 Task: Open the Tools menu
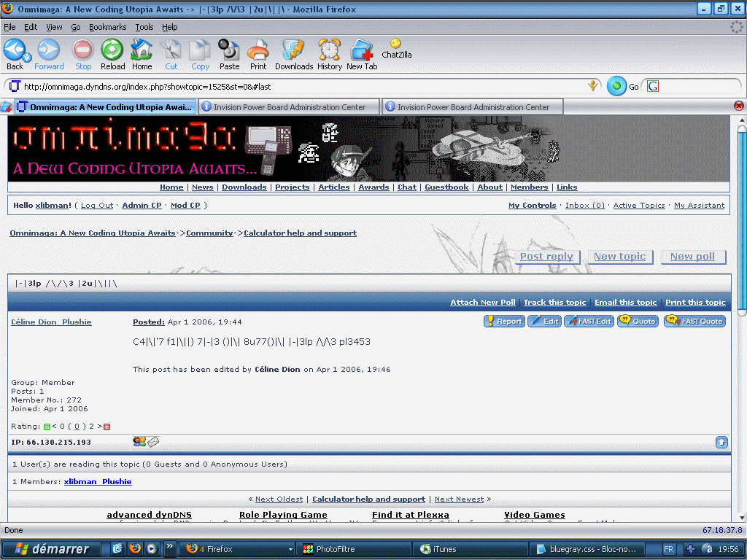144,27
